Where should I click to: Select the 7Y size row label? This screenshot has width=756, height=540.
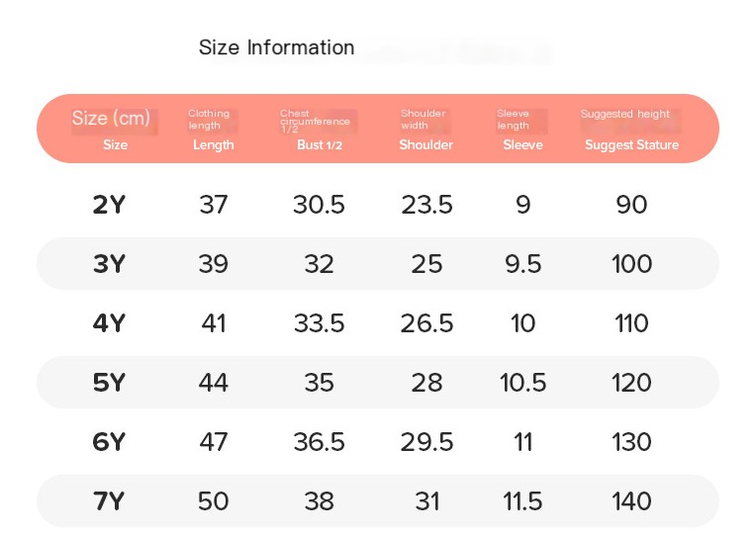click(x=109, y=501)
